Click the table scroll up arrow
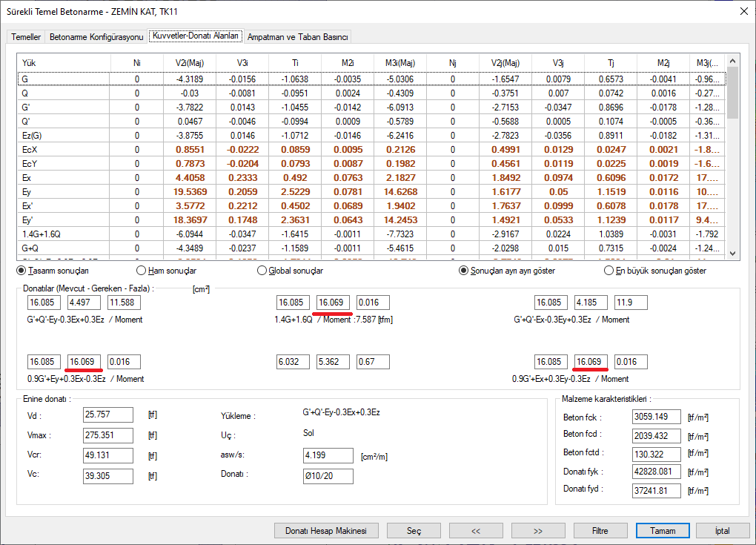The image size is (756, 545). 732,61
